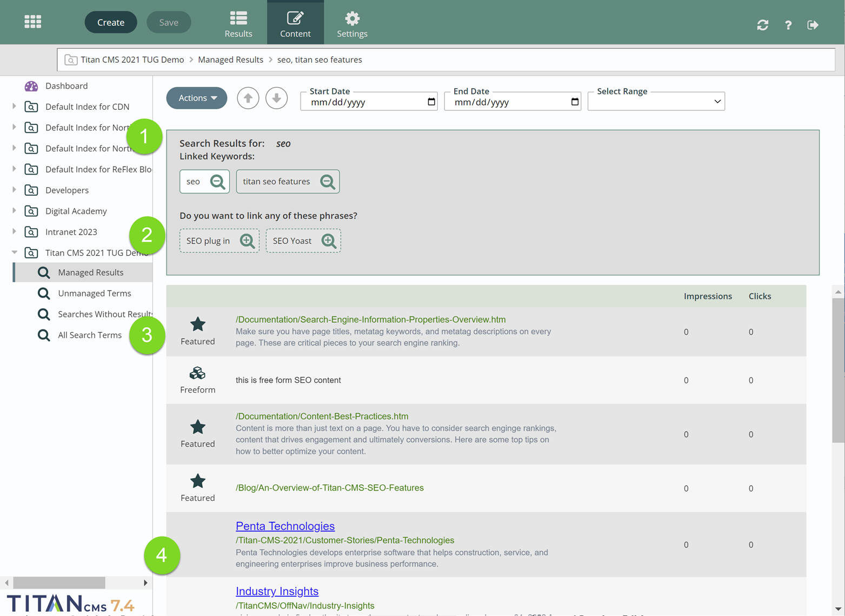
Task: Collapse Titan CMS 2021 TUG Demo node
Action: (x=15, y=252)
